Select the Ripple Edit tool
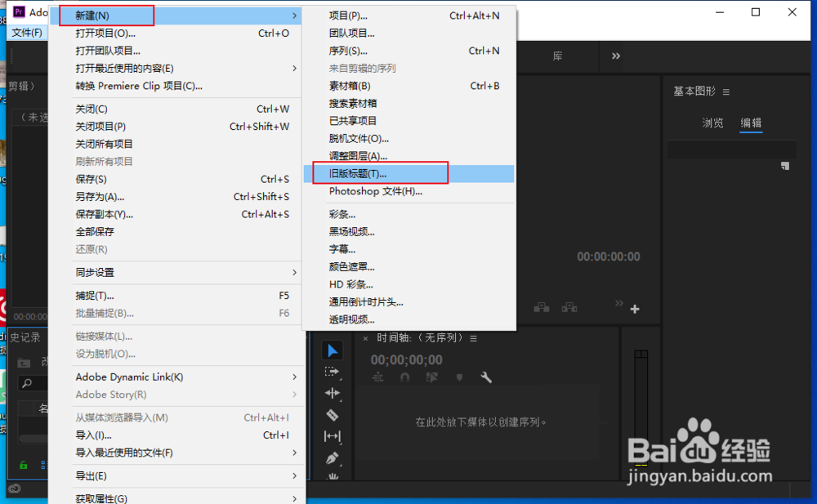 [332, 394]
